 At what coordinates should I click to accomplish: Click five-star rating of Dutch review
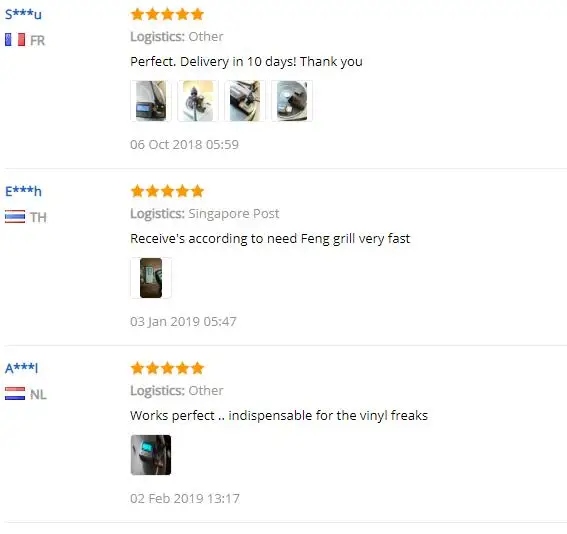tap(167, 368)
